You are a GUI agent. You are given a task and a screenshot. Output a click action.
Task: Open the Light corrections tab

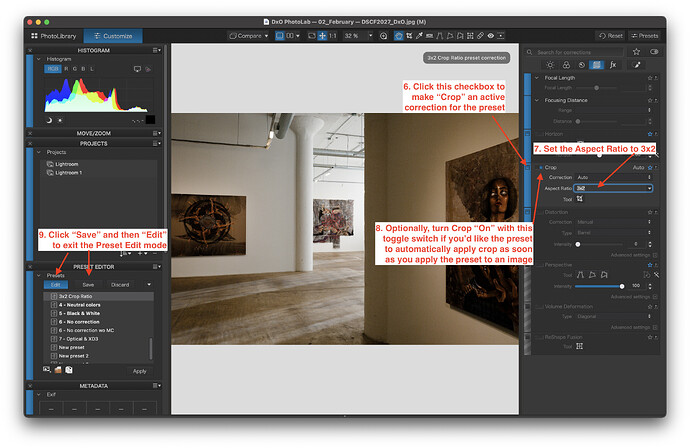[550, 65]
